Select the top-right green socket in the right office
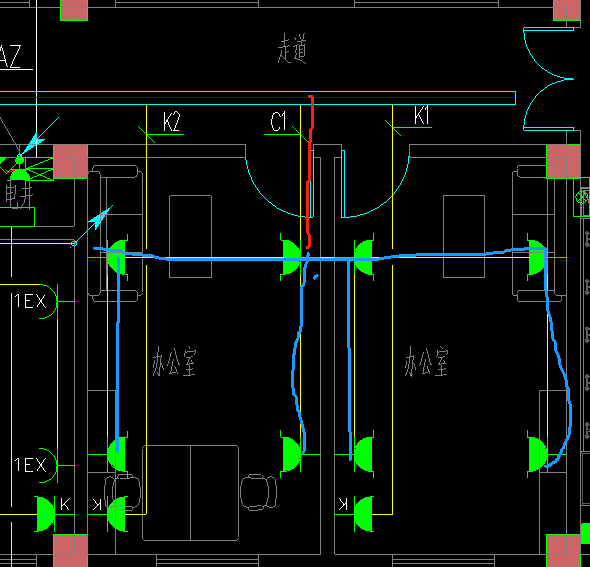The image size is (590, 567). click(x=537, y=257)
